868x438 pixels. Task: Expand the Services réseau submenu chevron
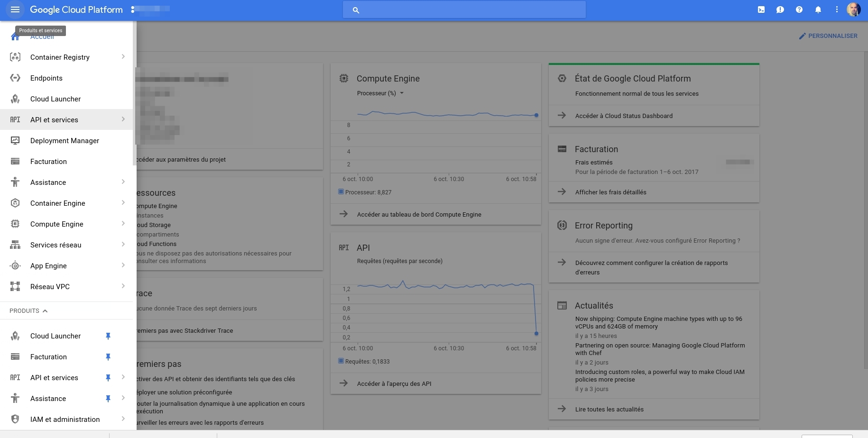123,245
